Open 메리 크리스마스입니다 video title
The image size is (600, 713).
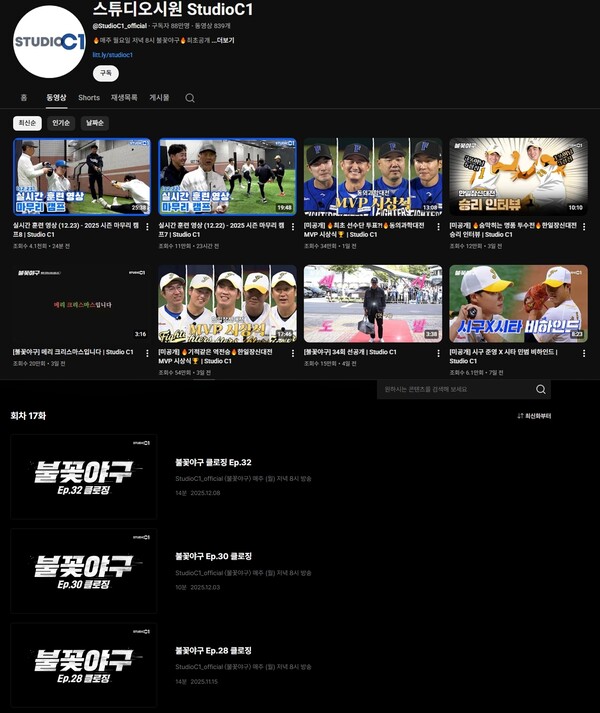(x=73, y=352)
